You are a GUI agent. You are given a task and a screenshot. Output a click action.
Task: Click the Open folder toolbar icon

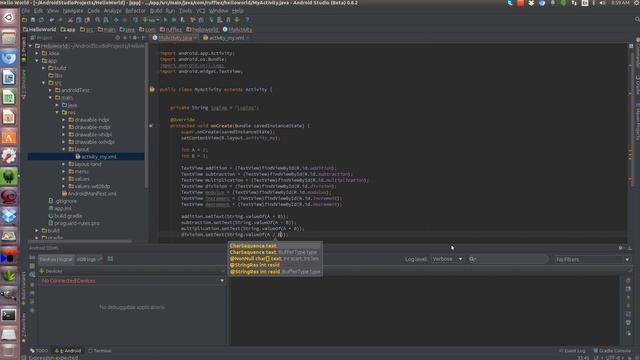coord(24,20)
